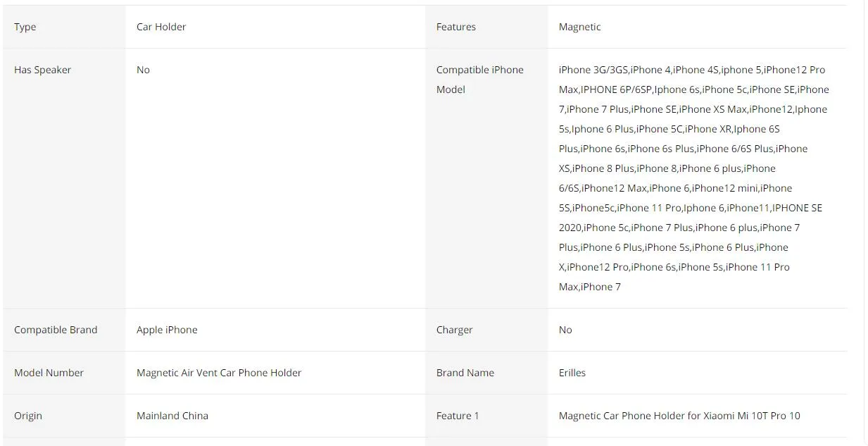
Task: Click the No value beside Has Speaker
Action: tap(143, 70)
